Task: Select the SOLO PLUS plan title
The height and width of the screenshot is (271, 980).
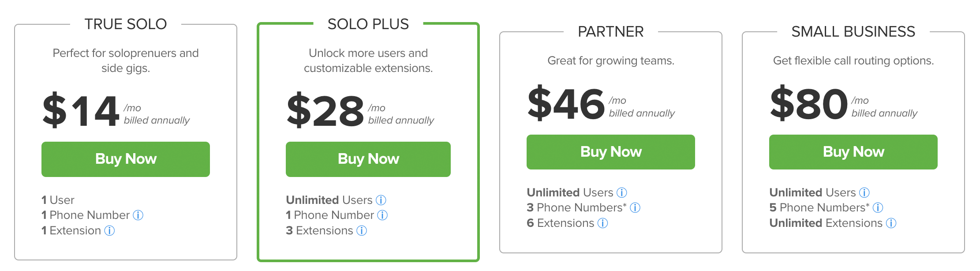Action: [368, 24]
